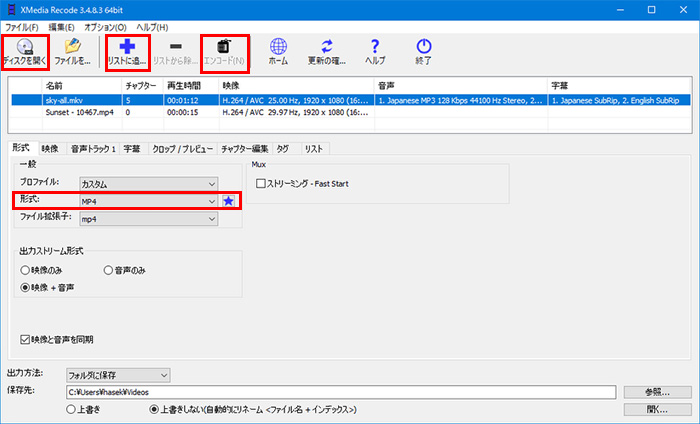Expand the プロファイル dropdown showing カスタム

pyautogui.click(x=148, y=184)
